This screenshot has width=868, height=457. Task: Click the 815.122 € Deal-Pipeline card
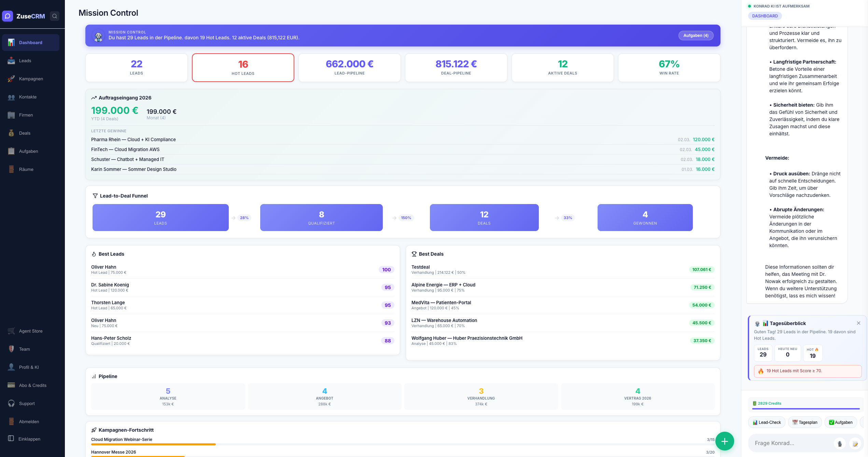click(456, 68)
